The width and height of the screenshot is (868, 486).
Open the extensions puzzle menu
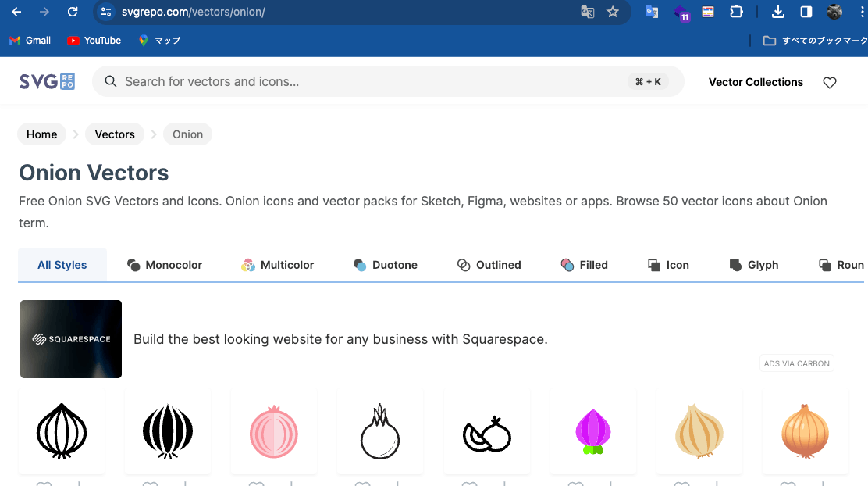[736, 12]
